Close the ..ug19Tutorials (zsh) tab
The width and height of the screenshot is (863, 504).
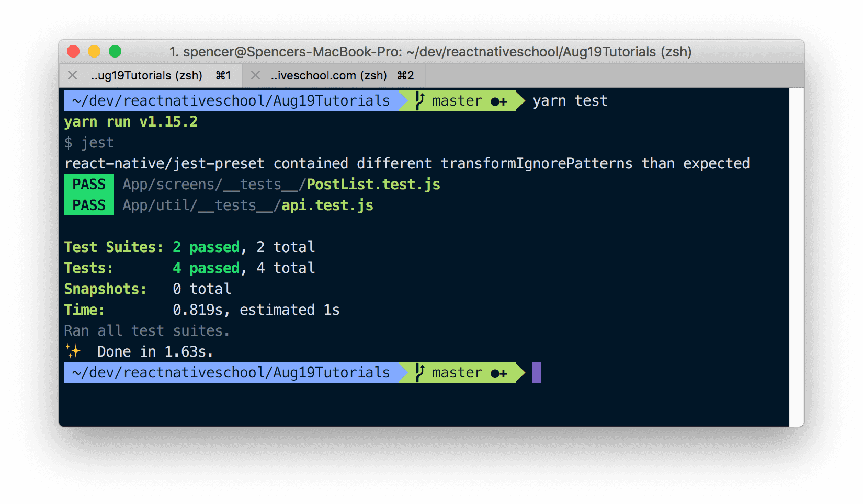tap(73, 75)
